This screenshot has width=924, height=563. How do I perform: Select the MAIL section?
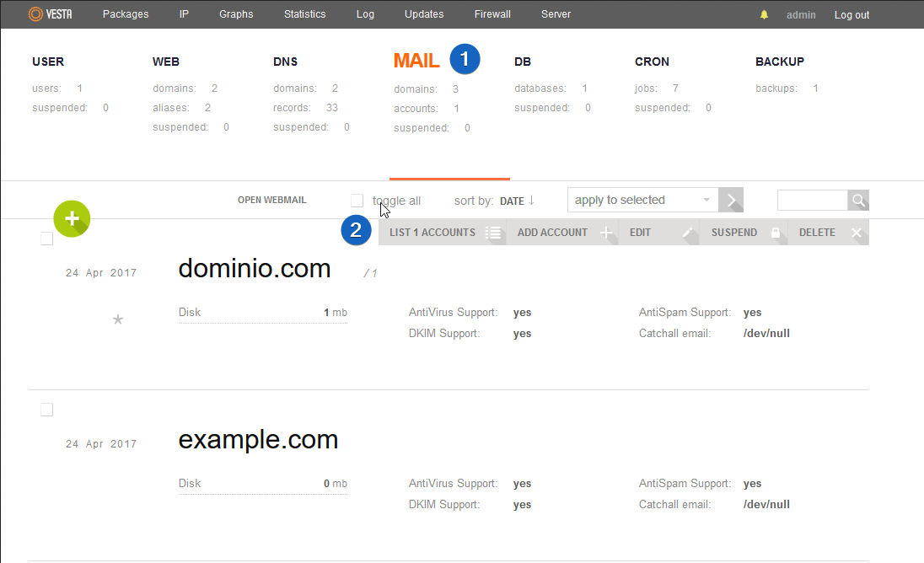click(x=416, y=61)
